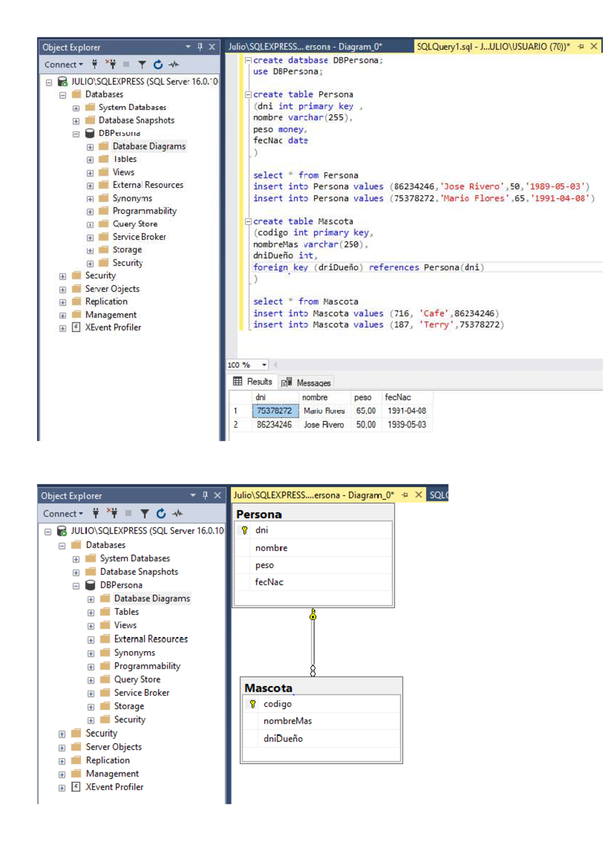Image resolution: width=614 pixels, height=868 pixels.
Task: Switch to Results tab
Action: pyautogui.click(x=253, y=381)
